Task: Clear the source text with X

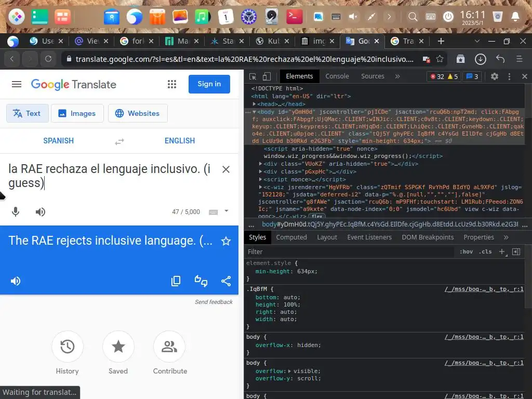Action: click(x=225, y=169)
